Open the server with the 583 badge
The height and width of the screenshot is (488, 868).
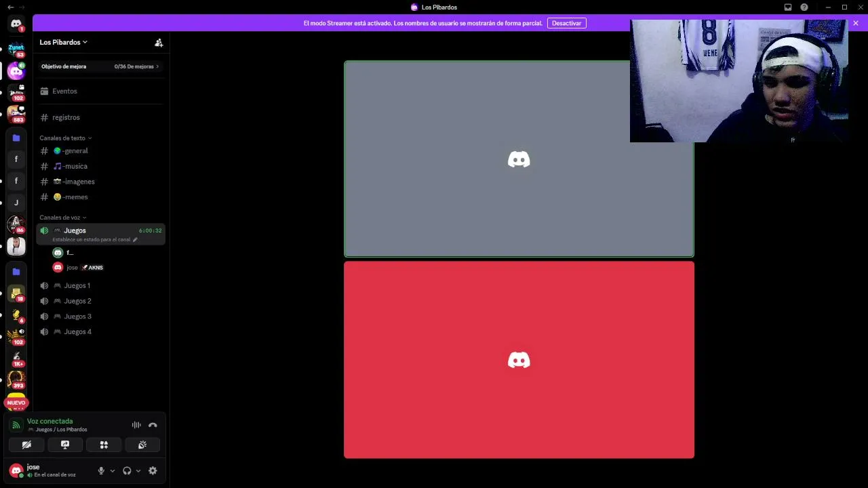tap(16, 114)
